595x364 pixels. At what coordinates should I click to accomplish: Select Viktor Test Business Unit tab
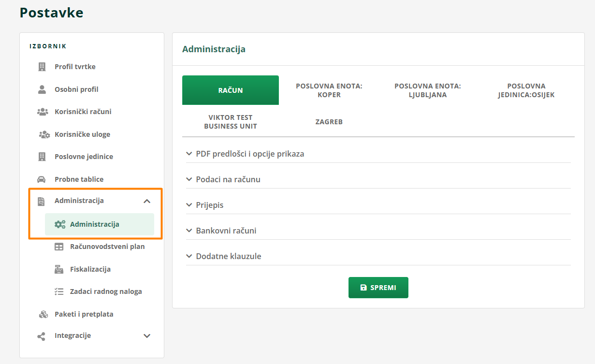231,122
